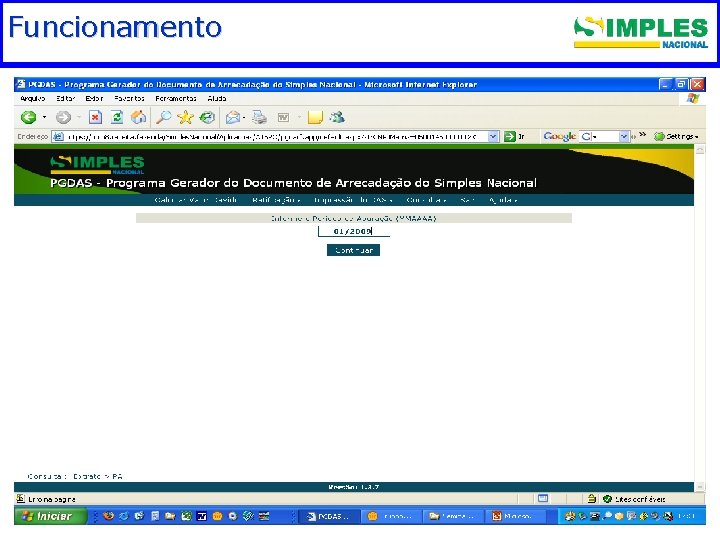720x540 pixels.
Task: Click the Google toolbar search box
Action: (603, 136)
